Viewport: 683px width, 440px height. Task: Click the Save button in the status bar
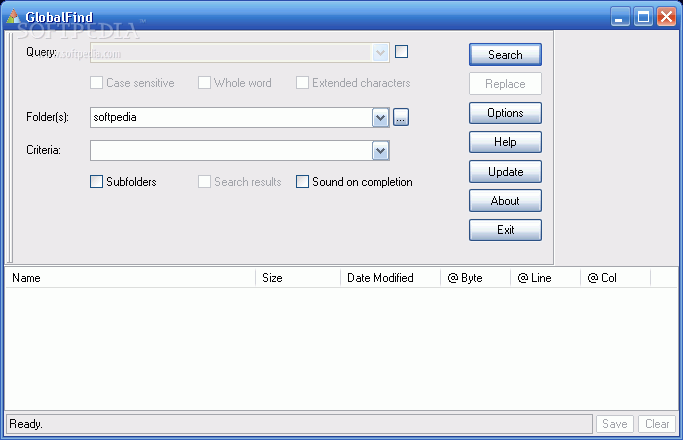615,424
